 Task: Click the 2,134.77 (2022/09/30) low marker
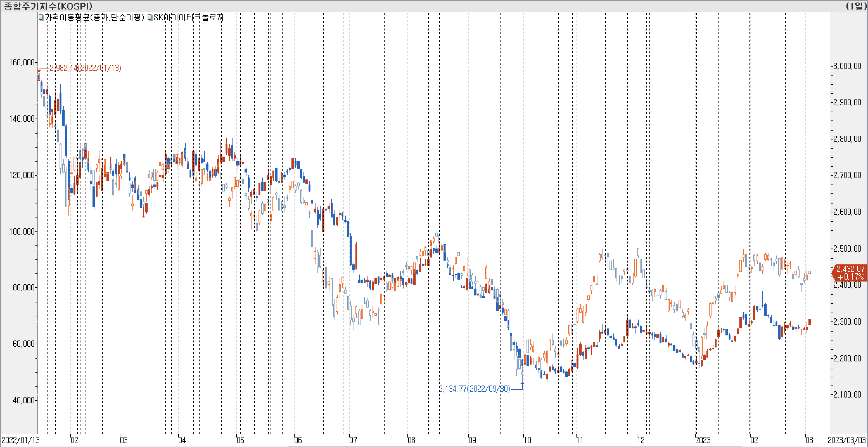(474, 389)
